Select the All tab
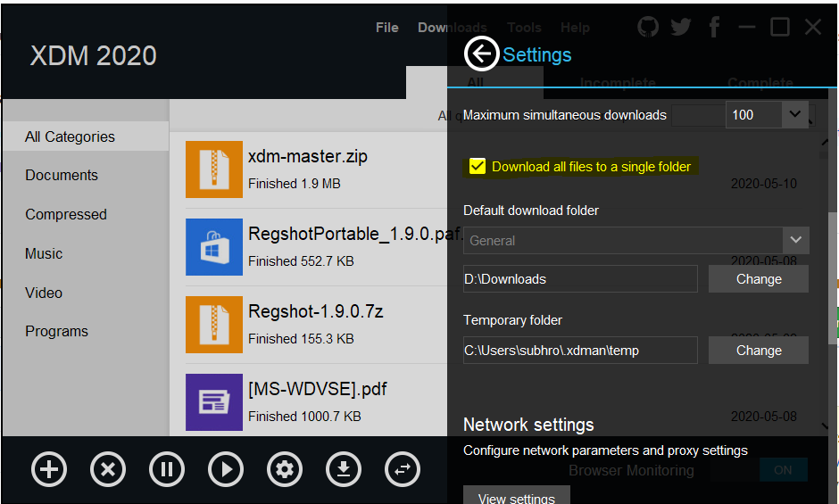The image size is (839, 504). 475,83
